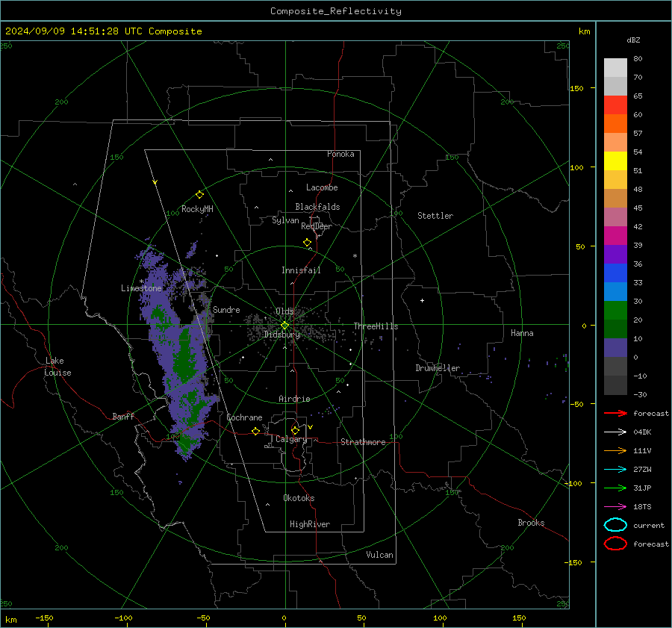Image resolution: width=672 pixels, height=628 pixels.
Task: Click the 'Brooks' map label
Action: coord(531,523)
